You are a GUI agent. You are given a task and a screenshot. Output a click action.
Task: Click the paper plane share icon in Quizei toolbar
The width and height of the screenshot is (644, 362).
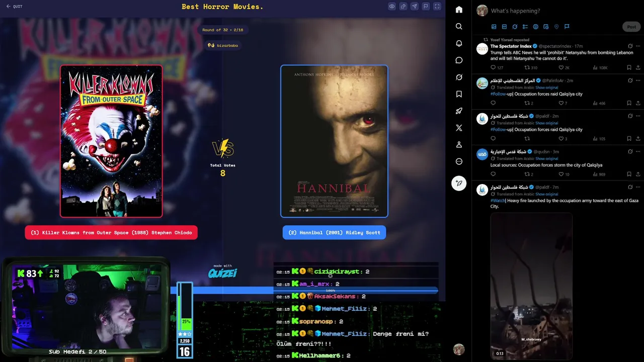414,7
